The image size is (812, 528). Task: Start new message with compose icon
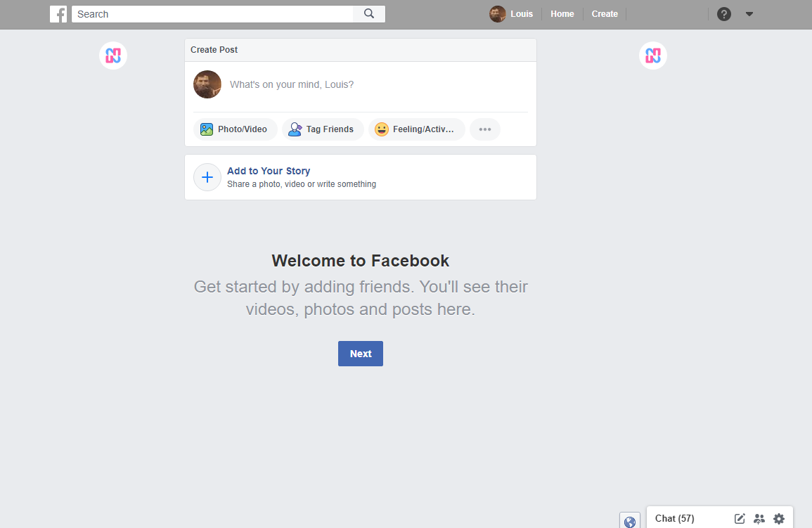[740, 518]
